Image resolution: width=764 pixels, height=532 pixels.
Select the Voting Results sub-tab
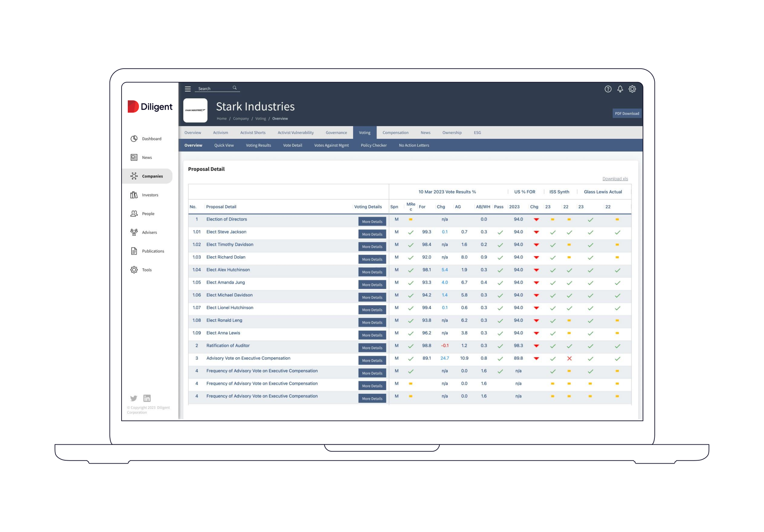coord(258,145)
